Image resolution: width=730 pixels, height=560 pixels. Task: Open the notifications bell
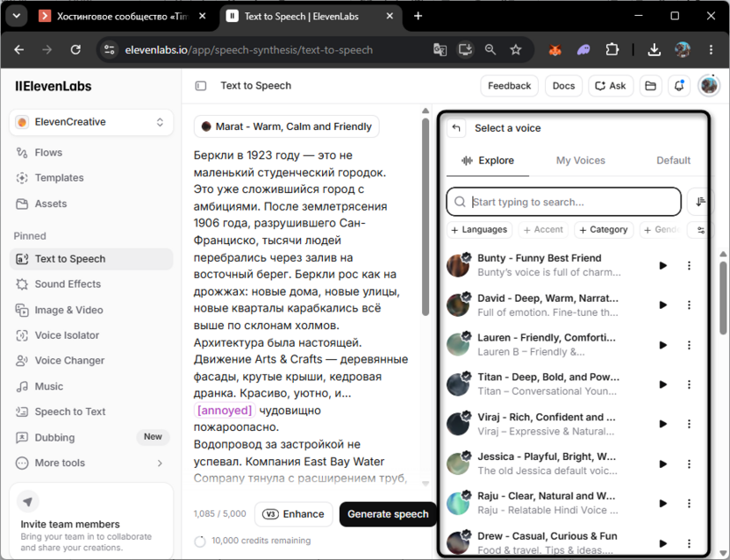(x=679, y=86)
